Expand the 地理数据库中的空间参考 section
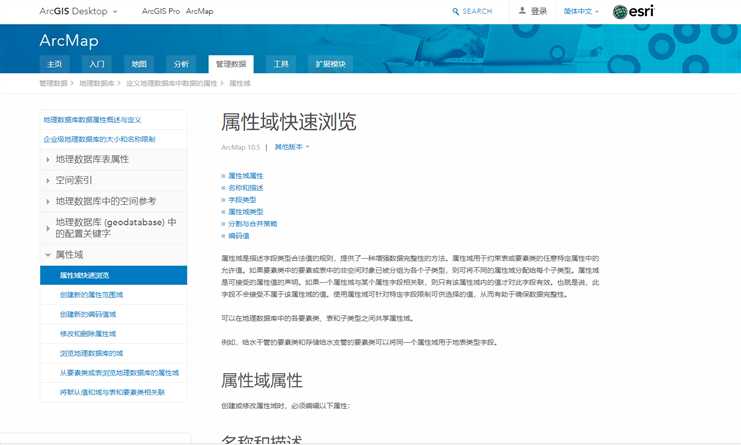 click(x=113, y=201)
